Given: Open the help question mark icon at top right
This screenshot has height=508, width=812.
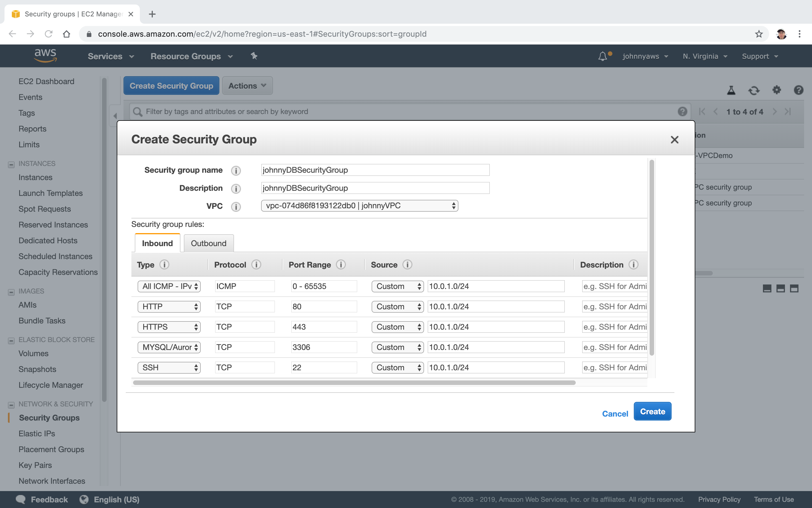Looking at the screenshot, I should (x=798, y=90).
